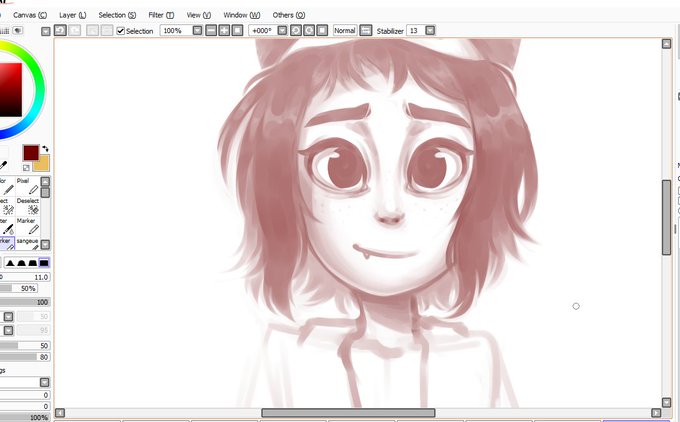Click canvas horizontal scrollbar left arrow
Screen dimensions: 680x422
coord(60,413)
